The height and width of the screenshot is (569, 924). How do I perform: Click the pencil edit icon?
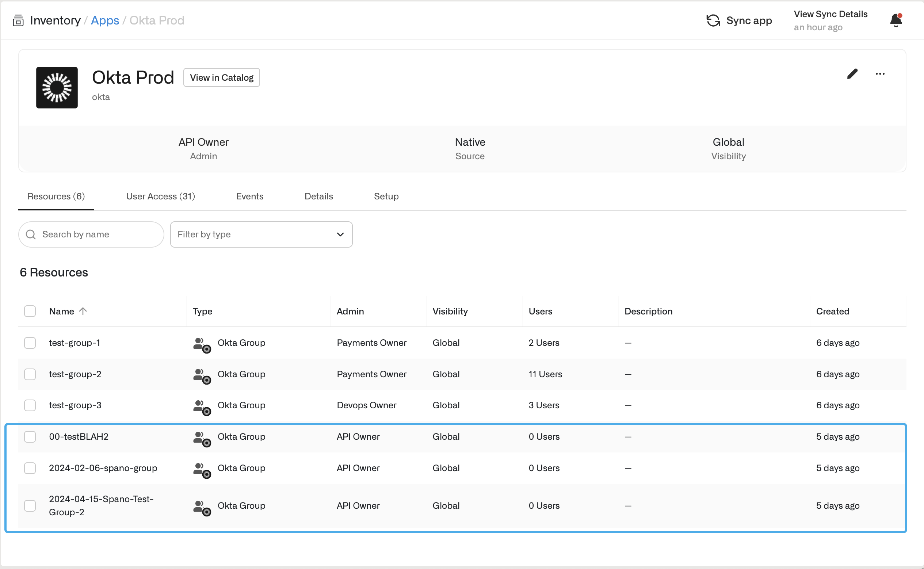[x=852, y=74]
